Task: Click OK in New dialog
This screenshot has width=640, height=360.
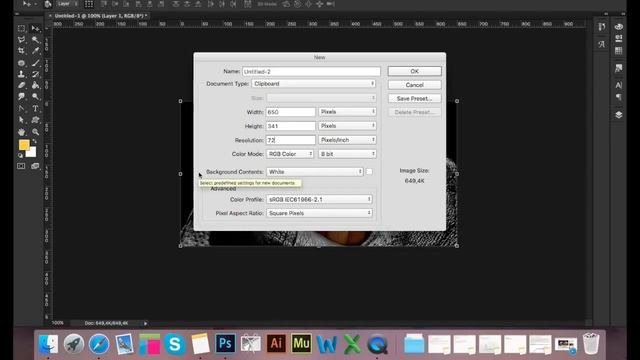Action: click(414, 71)
